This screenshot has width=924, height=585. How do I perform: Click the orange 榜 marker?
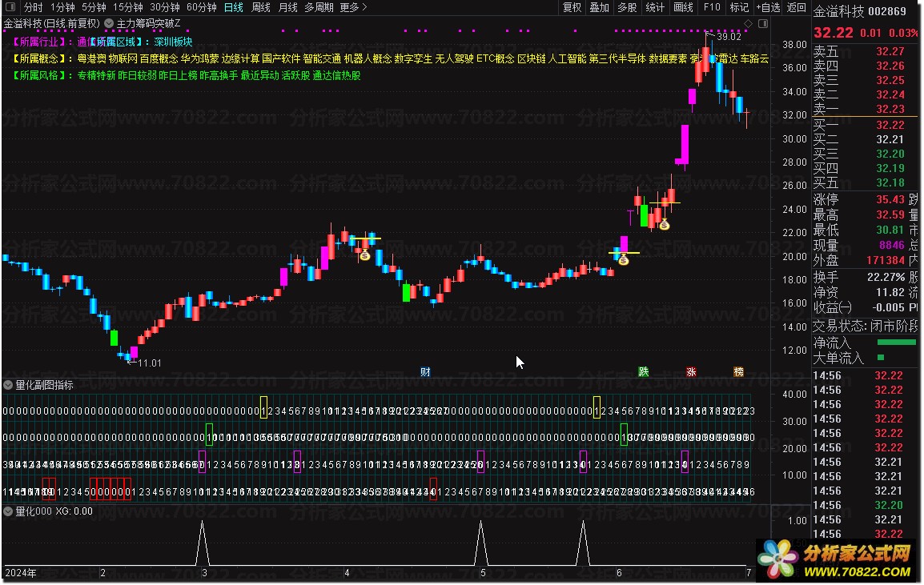click(x=738, y=372)
